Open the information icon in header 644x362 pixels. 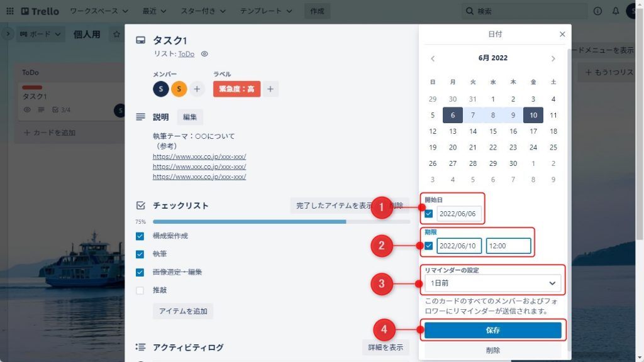[597, 11]
